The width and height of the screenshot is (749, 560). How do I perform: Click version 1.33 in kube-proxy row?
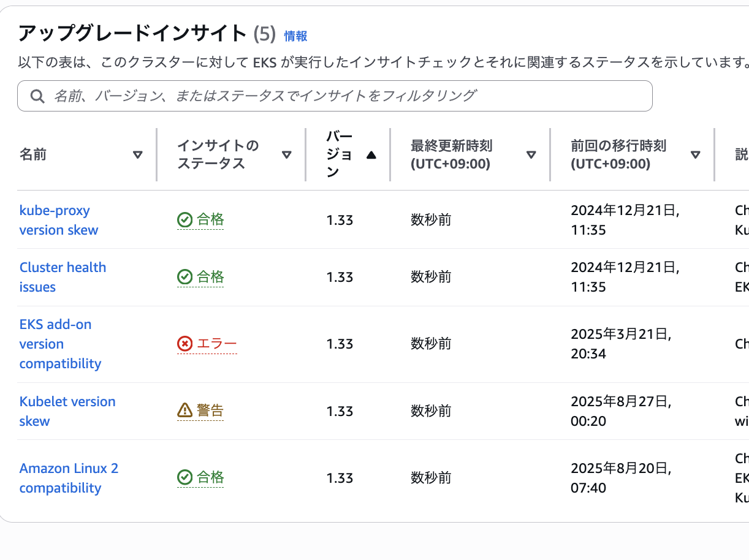(340, 220)
